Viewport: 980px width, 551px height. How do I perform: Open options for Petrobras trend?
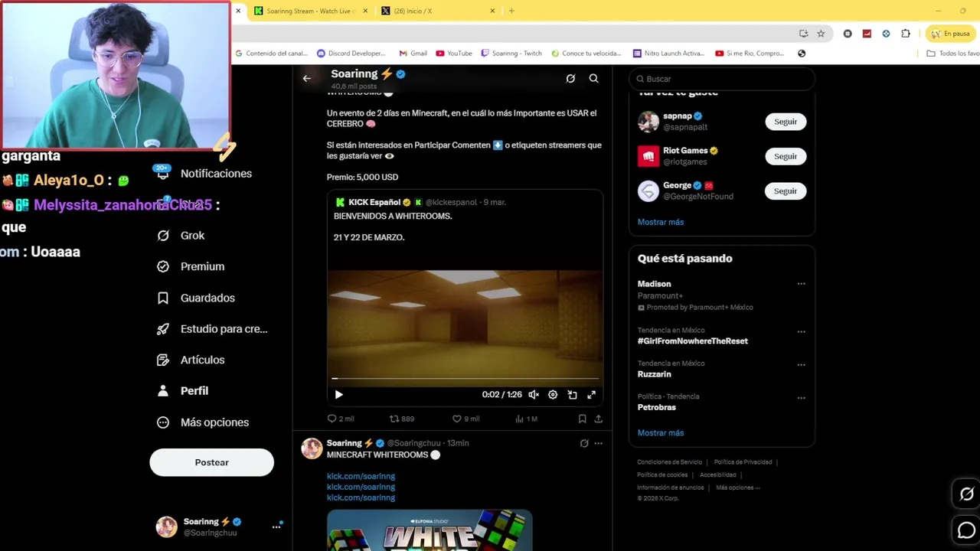point(801,398)
